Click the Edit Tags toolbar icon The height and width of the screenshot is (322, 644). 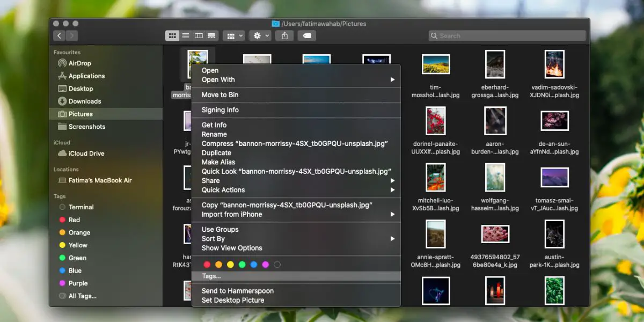point(306,36)
